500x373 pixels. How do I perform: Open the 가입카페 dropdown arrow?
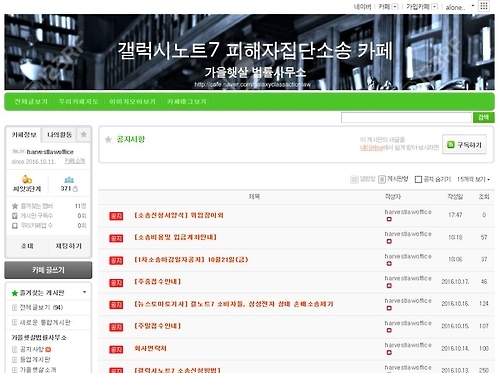click(x=434, y=6)
